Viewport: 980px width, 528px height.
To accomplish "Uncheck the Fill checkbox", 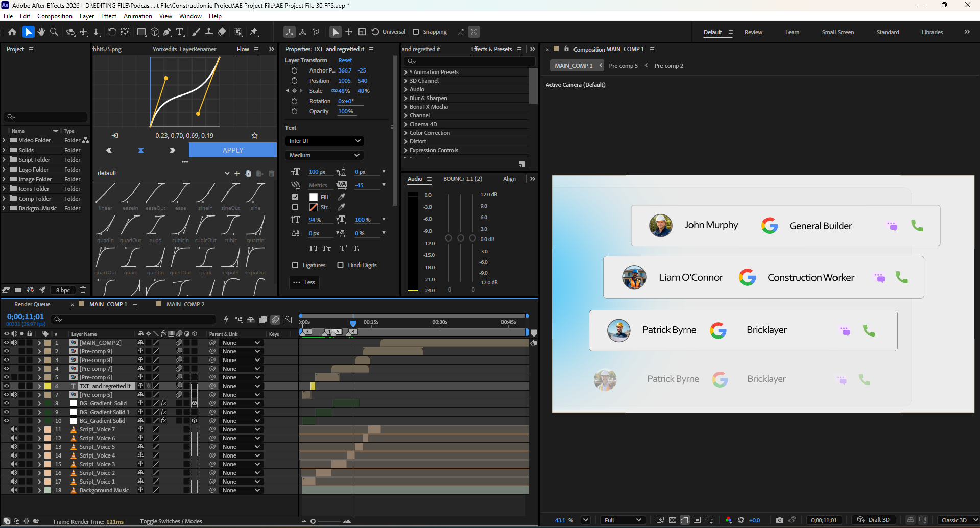I will pos(295,197).
